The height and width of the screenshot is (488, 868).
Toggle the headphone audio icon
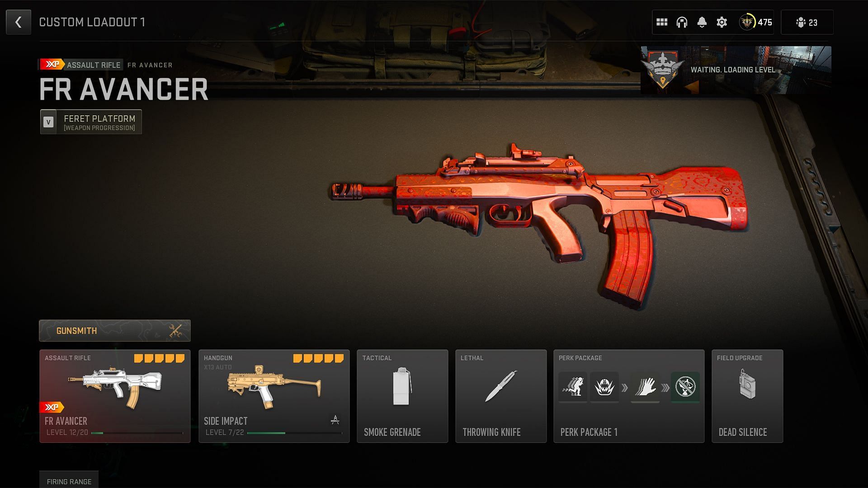click(681, 22)
